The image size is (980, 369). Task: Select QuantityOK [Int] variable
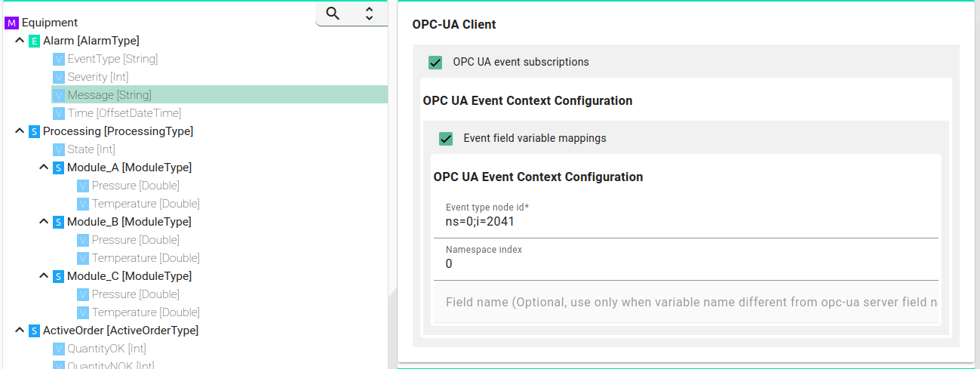pos(106,349)
